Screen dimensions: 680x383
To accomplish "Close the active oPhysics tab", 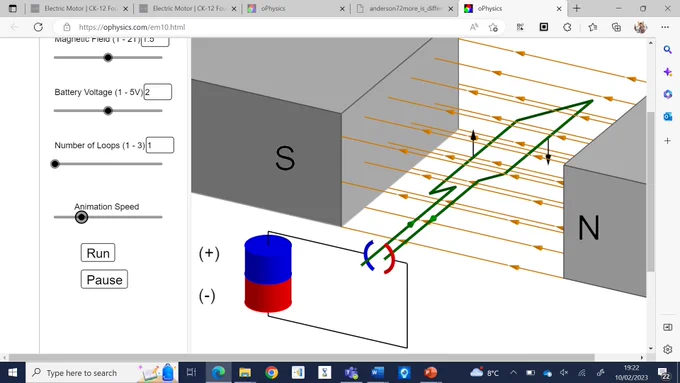I will point(559,9).
